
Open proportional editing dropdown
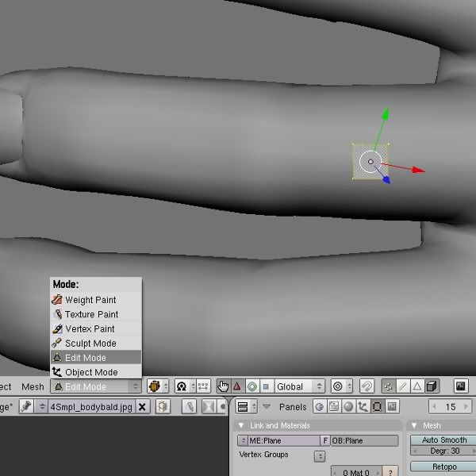pyautogui.click(x=342, y=386)
